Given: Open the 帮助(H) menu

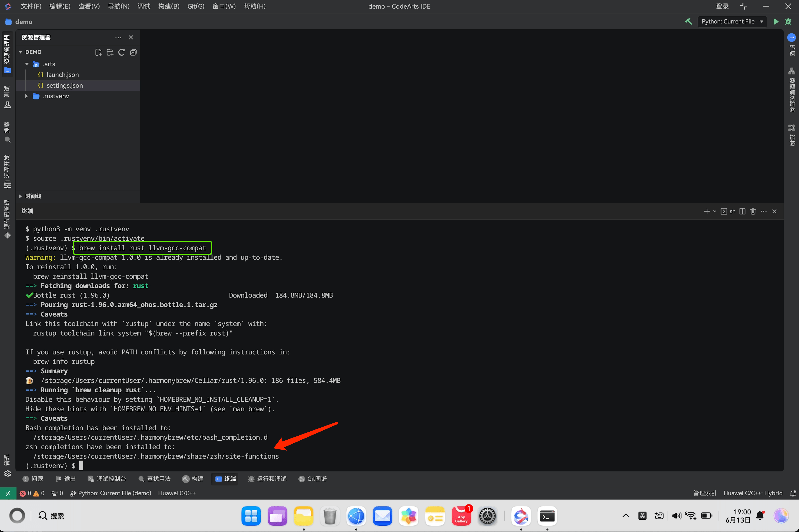Looking at the screenshot, I should pyautogui.click(x=254, y=6).
